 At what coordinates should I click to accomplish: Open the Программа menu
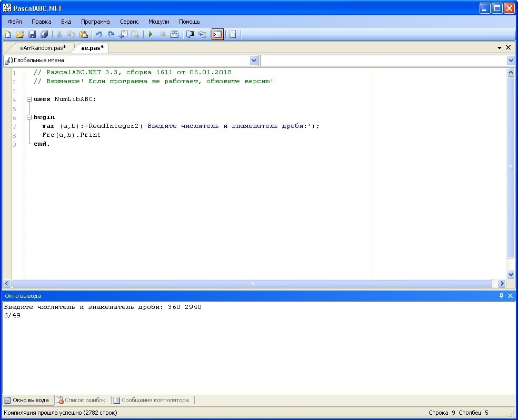[95, 22]
